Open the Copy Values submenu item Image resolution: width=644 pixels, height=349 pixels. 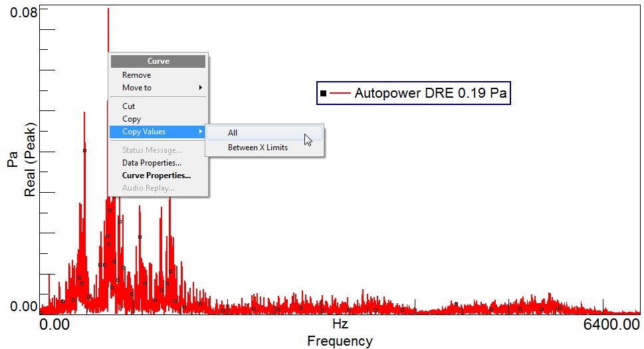144,132
